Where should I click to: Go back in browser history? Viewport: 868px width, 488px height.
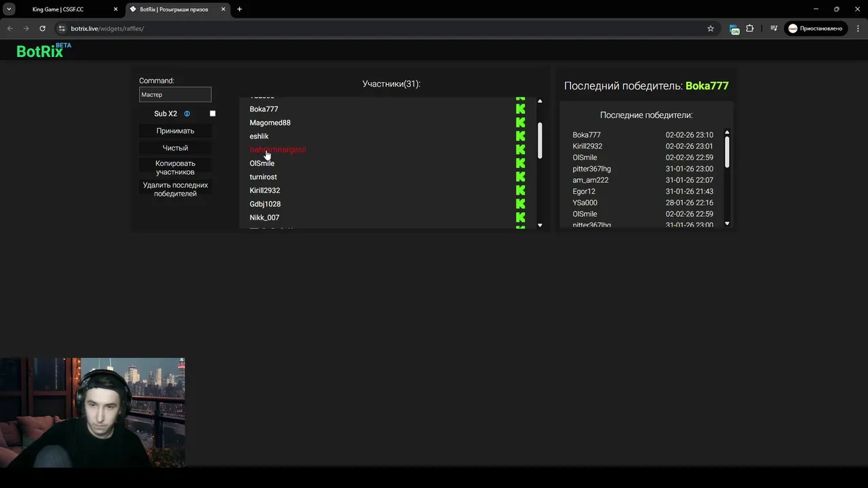click(x=9, y=28)
